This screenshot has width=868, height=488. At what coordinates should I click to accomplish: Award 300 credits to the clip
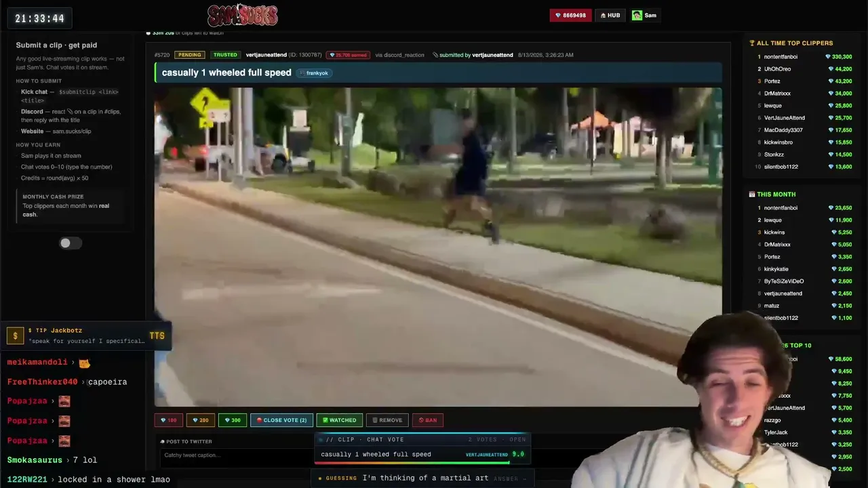233,420
